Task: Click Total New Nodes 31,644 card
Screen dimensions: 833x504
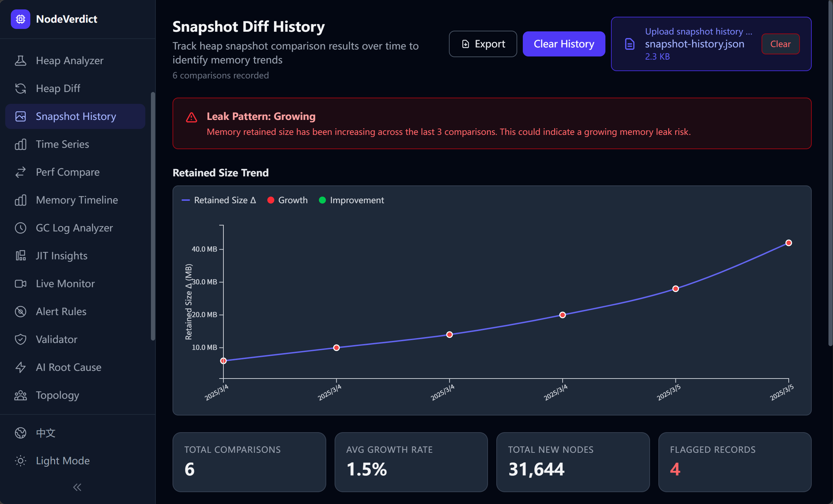Action: 573,462
